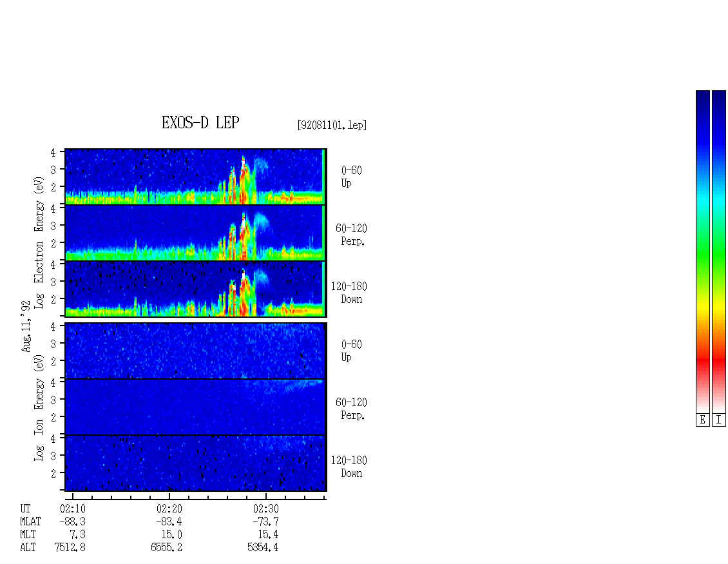Click the electron 60-120 Perp. spectrogram panel
Screen dimensions: 728x564
[x=195, y=233]
